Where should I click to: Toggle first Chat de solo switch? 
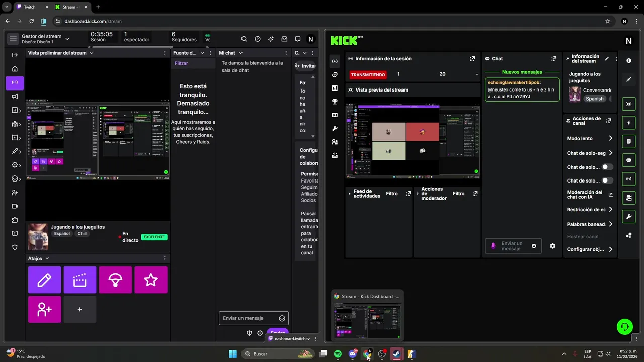click(607, 167)
